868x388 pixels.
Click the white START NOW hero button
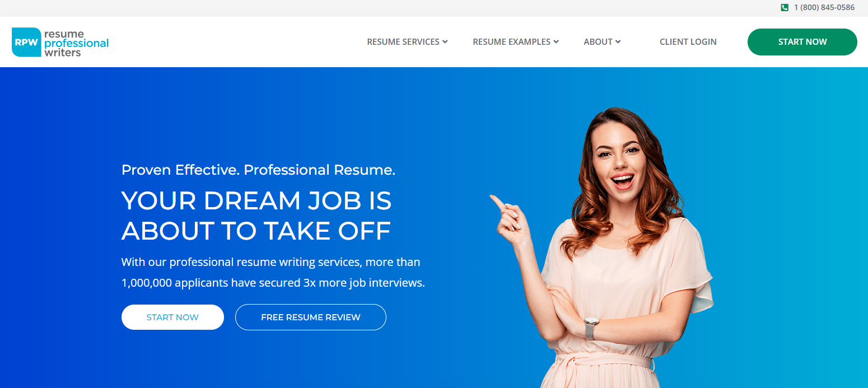coord(172,317)
